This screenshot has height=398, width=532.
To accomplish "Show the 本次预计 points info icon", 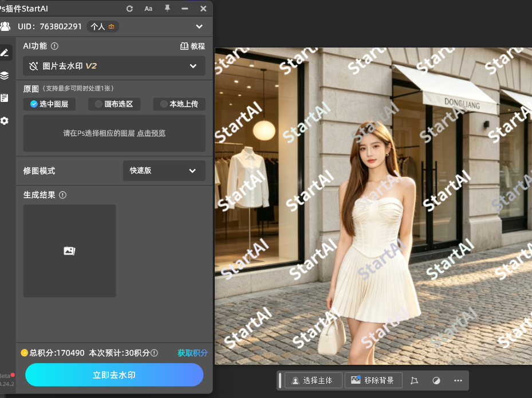I will click(x=155, y=353).
